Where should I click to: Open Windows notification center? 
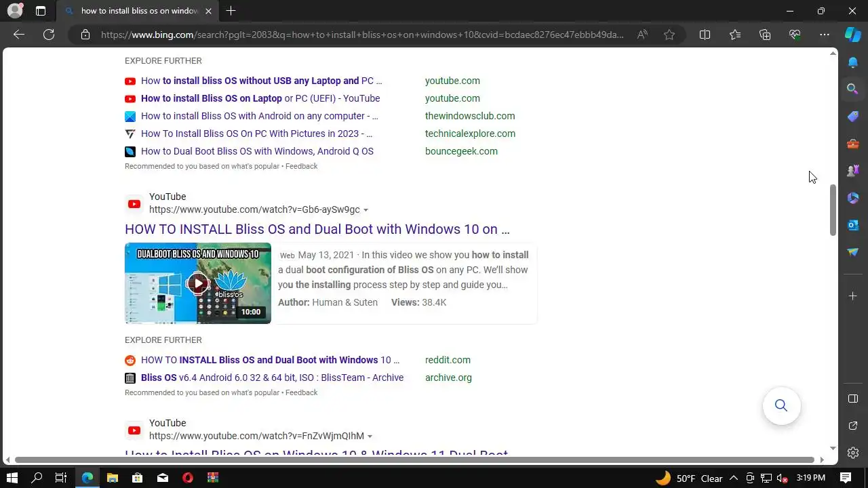coord(846,478)
